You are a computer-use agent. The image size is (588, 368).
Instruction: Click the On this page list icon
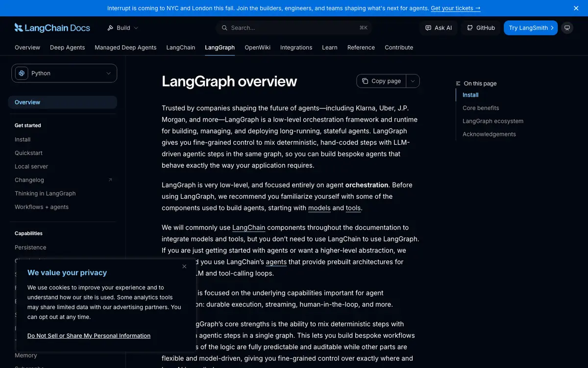(458, 83)
